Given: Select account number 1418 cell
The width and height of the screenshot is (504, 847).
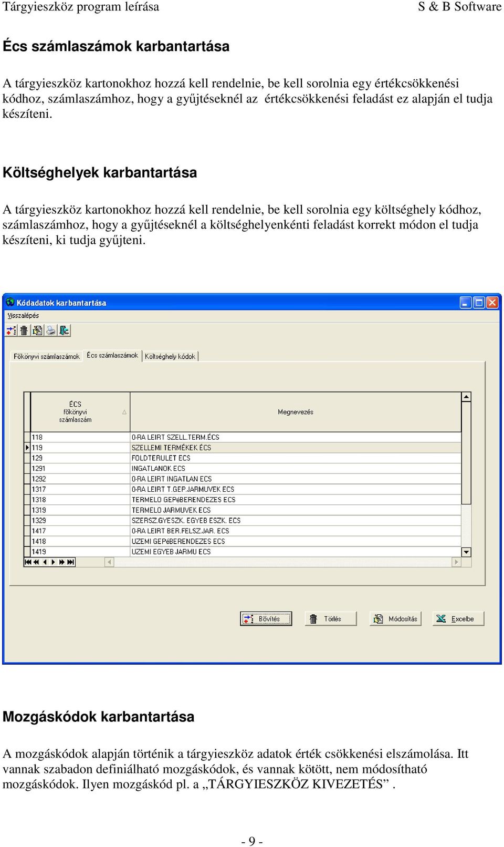Looking at the screenshot, I should 80,541.
